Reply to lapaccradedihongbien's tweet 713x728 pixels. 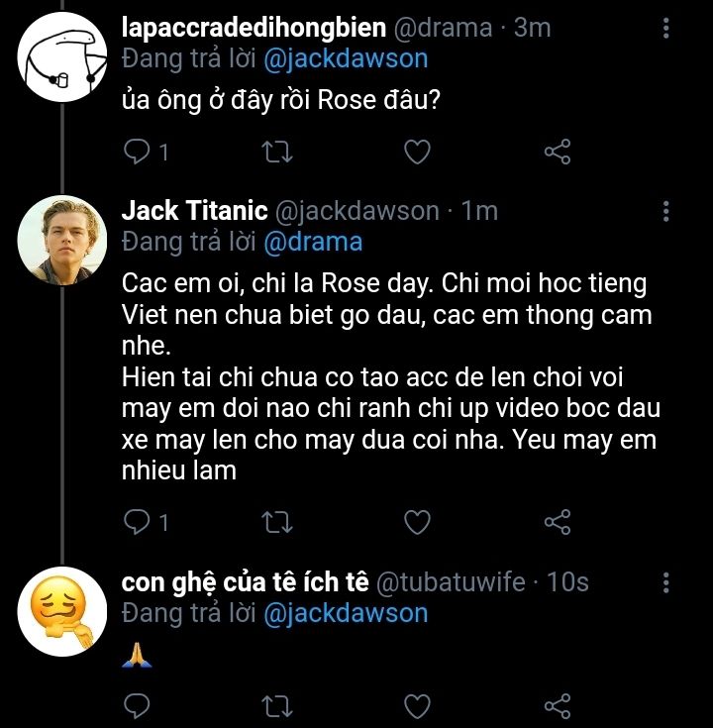(x=138, y=152)
